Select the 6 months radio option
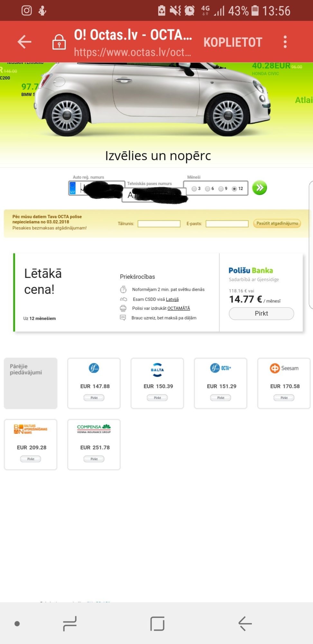 click(x=207, y=189)
